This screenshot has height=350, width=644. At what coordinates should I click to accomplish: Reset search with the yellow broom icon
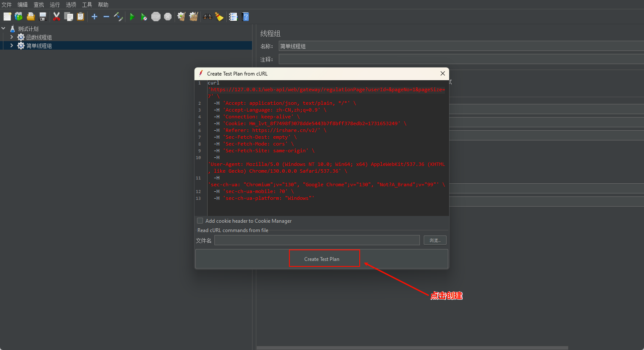(x=219, y=17)
